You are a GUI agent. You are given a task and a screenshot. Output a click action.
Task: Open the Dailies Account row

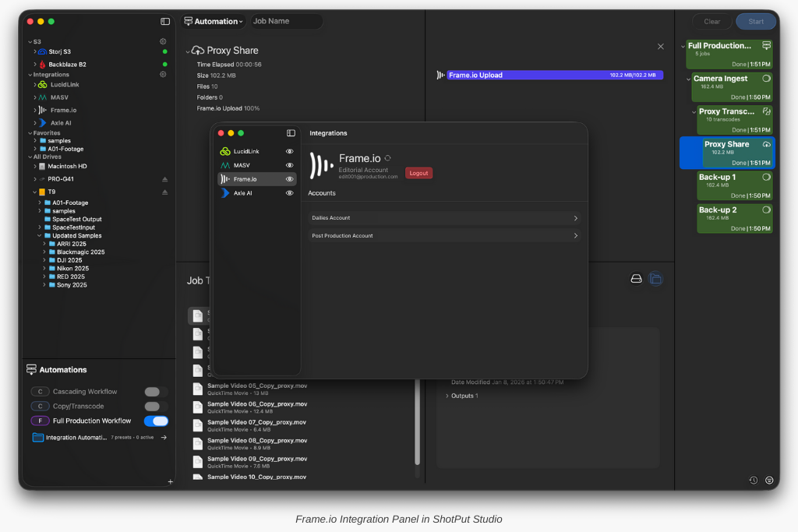pos(444,218)
